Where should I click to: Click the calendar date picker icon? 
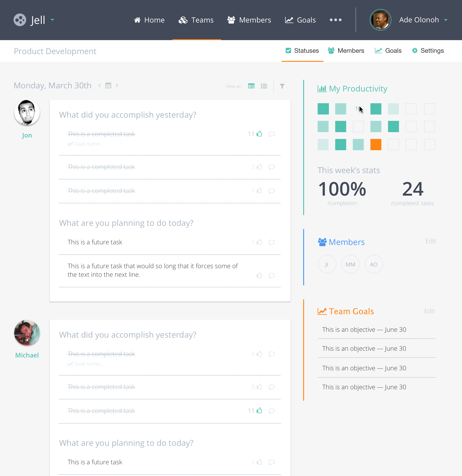108,85
